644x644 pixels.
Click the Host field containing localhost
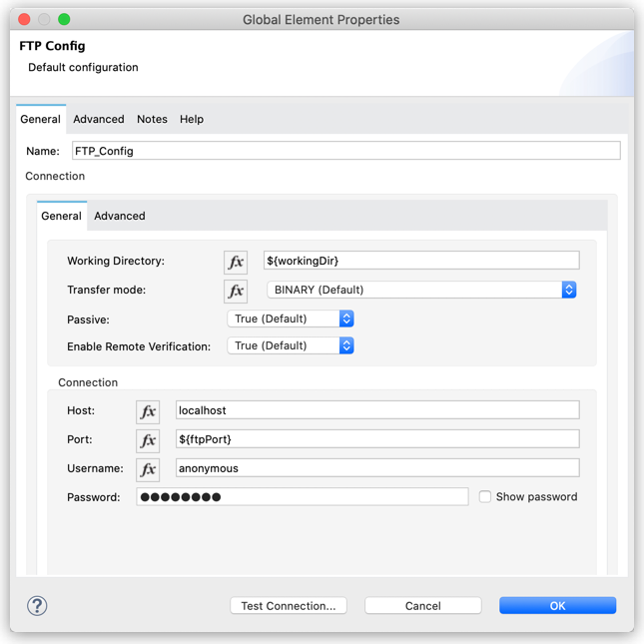pos(377,410)
